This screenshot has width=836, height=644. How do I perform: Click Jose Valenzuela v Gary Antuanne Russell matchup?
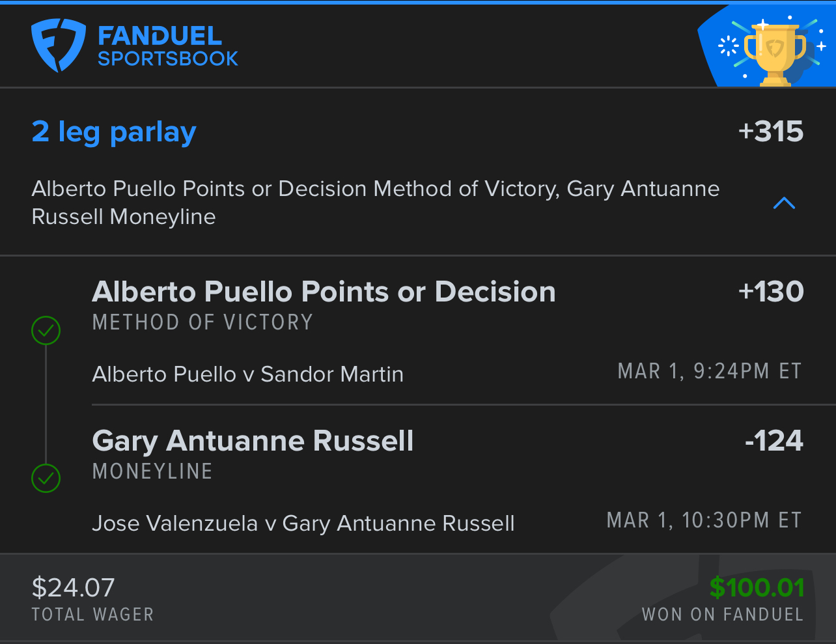[x=303, y=524]
